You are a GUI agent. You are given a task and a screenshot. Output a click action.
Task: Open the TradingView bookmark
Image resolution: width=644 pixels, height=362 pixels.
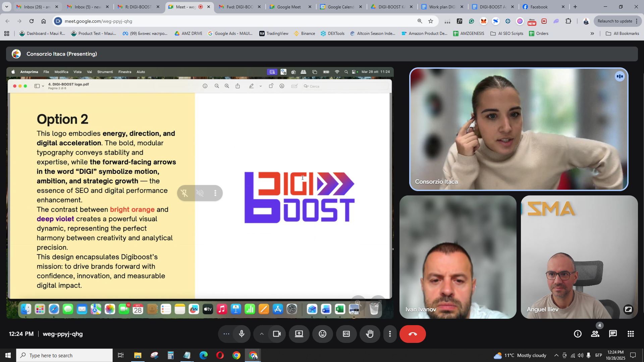coord(274,34)
